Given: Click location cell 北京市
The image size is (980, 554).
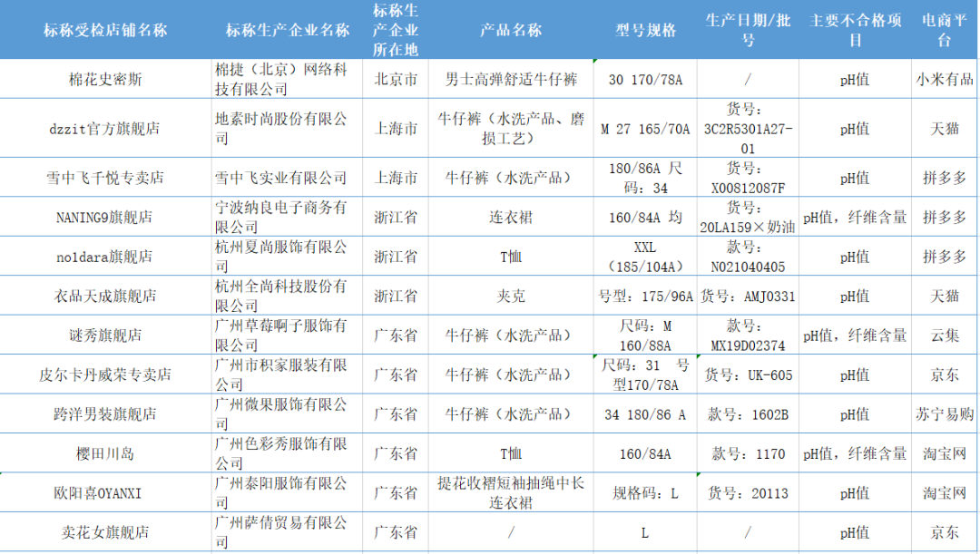Looking at the screenshot, I should pyautogui.click(x=396, y=79).
